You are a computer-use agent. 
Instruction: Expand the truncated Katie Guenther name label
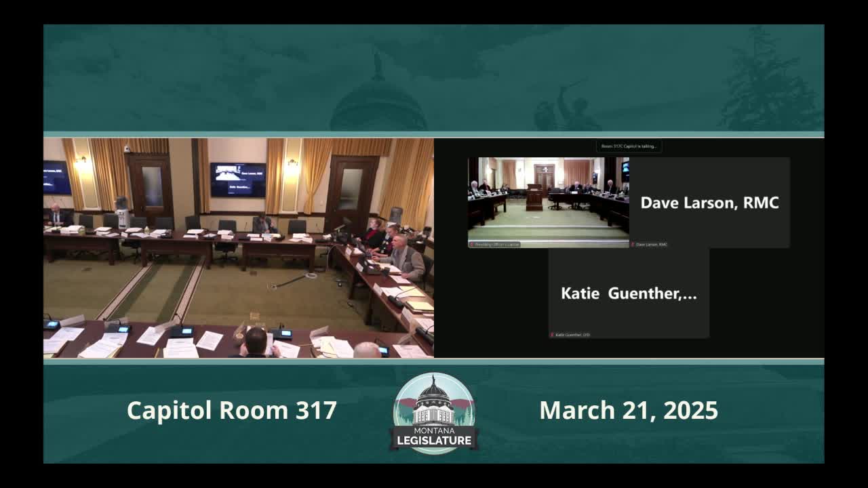[631, 294]
